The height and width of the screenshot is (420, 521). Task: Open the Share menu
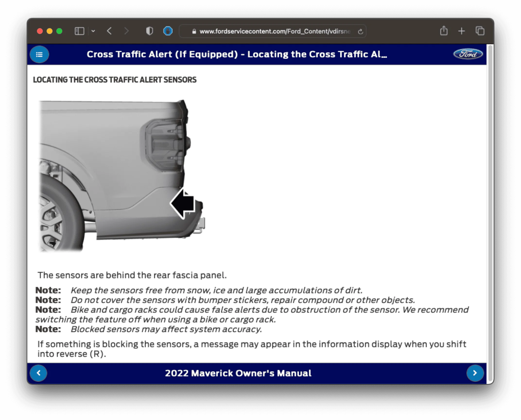pos(444,31)
